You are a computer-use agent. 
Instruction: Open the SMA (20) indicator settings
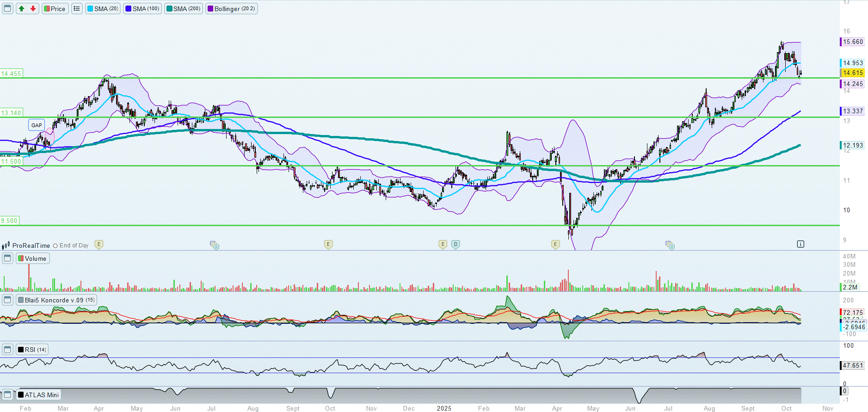click(103, 9)
